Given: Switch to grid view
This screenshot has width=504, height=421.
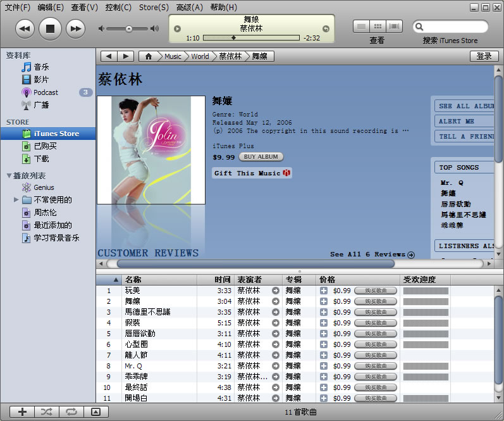Looking at the screenshot, I should tap(378, 27).
